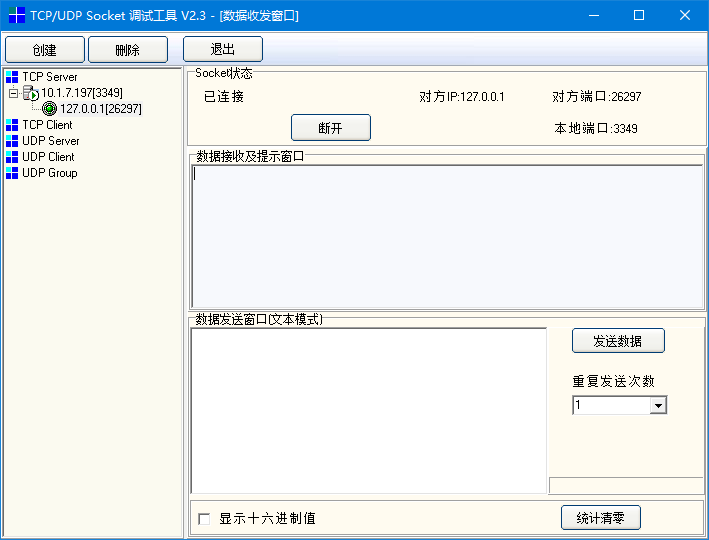Click the 已连接 status text
Image resolution: width=709 pixels, height=540 pixels.
pos(224,96)
